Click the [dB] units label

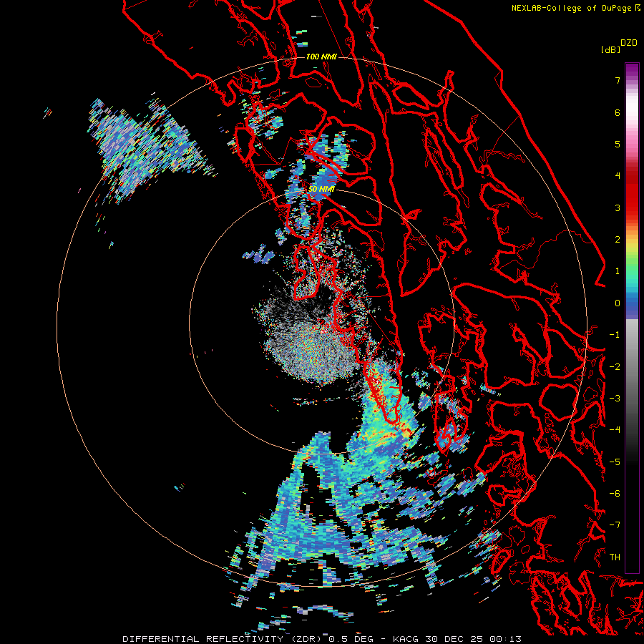pos(610,49)
